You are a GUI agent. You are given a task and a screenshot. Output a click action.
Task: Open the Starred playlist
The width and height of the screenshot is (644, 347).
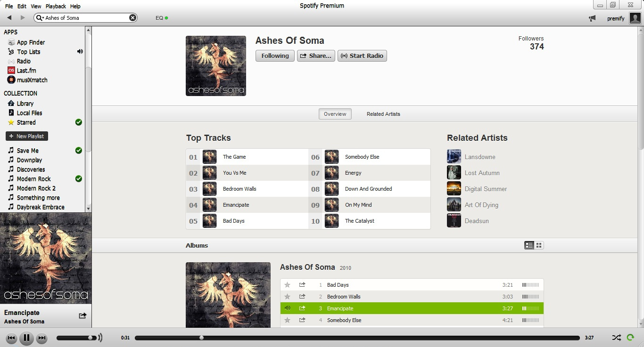26,122
